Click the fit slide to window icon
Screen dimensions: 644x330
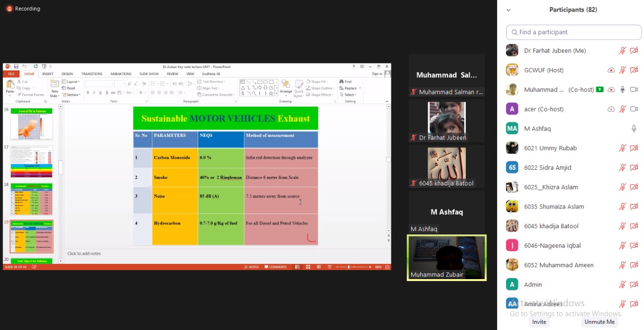[x=387, y=267]
